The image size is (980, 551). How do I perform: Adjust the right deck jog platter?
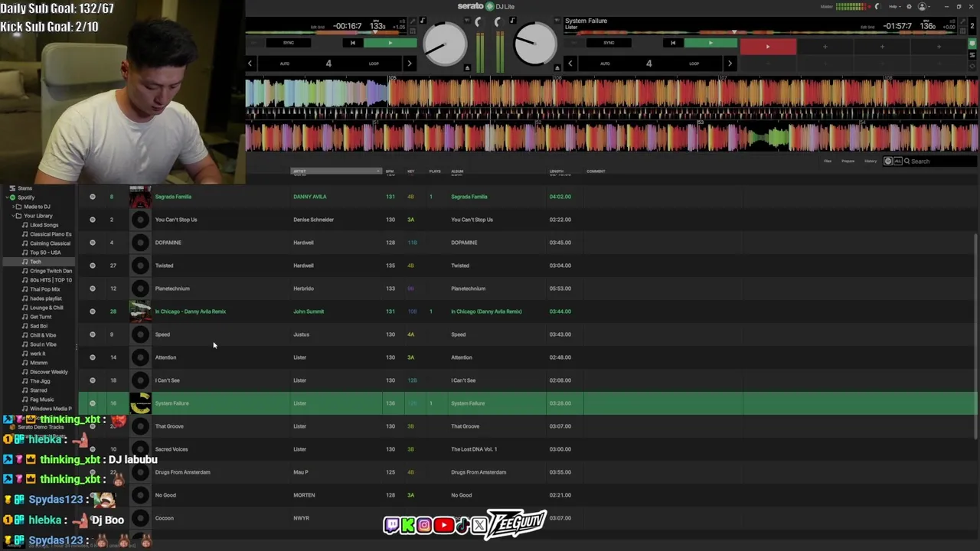click(x=535, y=44)
